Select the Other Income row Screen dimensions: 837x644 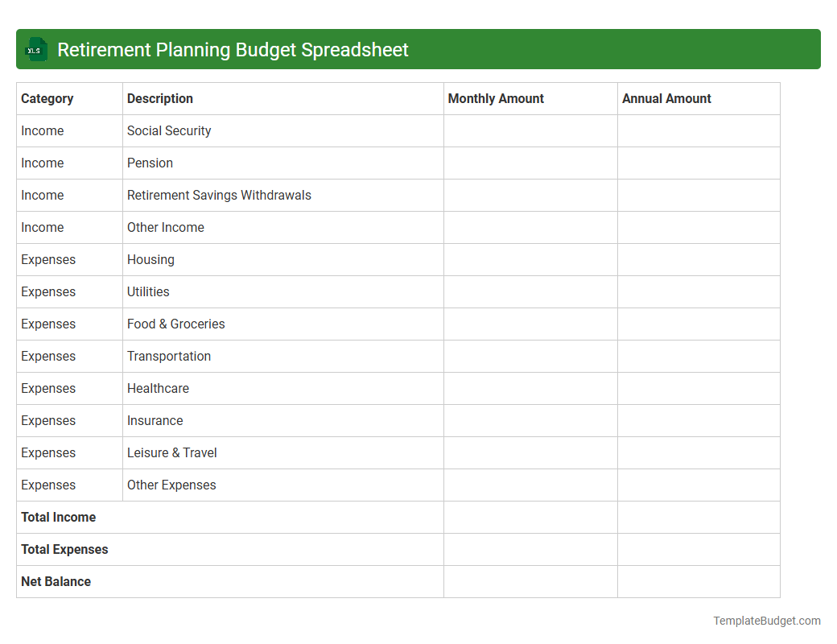pos(166,227)
